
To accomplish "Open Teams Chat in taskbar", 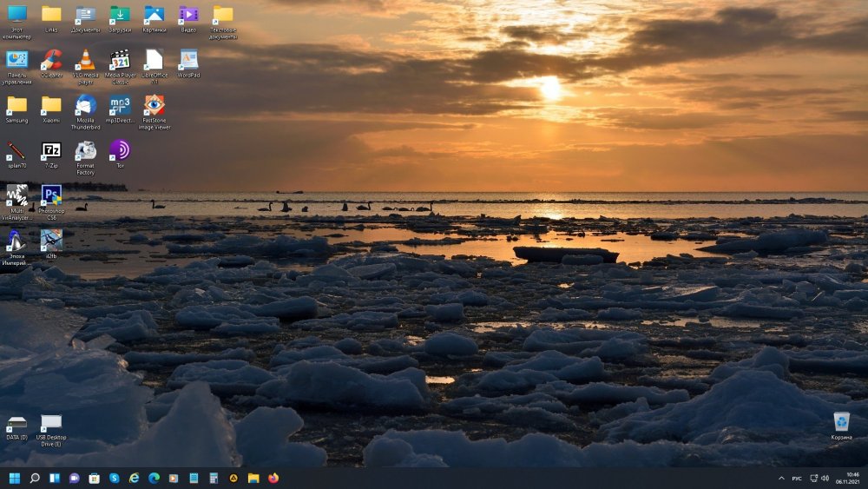I will click(74, 478).
